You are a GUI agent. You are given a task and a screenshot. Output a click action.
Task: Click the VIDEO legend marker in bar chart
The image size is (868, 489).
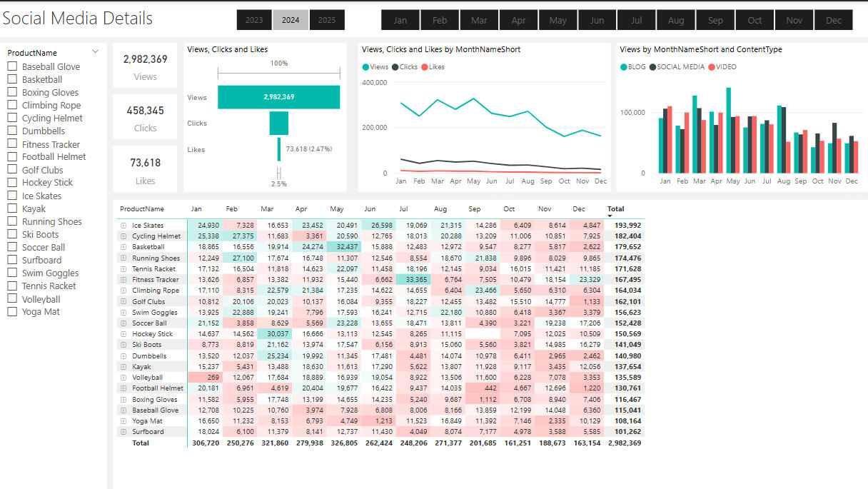pyautogui.click(x=710, y=67)
